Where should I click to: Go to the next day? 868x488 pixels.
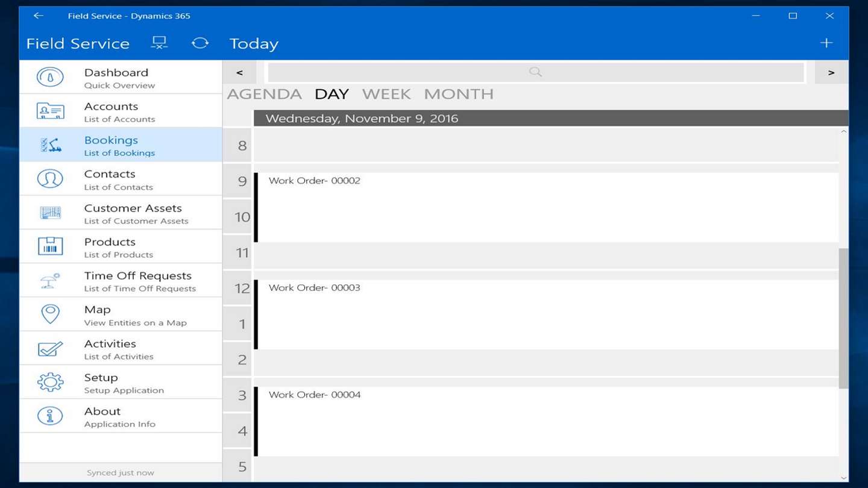click(x=831, y=72)
